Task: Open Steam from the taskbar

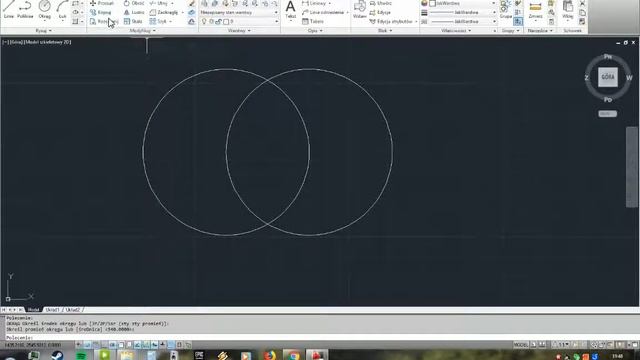Action: [57, 356]
